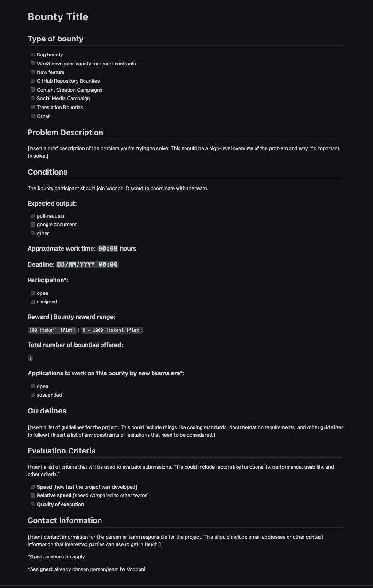Toggle the struck-through suspended checkbox
The width and height of the screenshot is (373, 588).
click(33, 395)
